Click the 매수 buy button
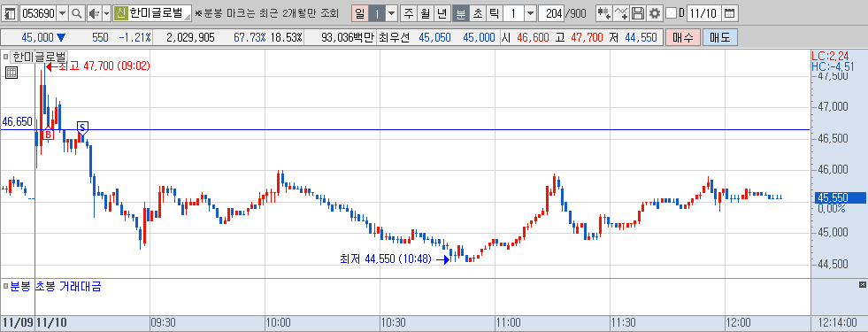Viewport: 868px width, 332px height. pyautogui.click(x=682, y=37)
